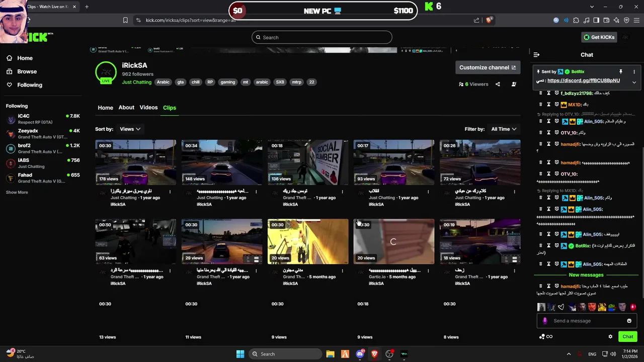This screenshot has width=644, height=362.
Task: Open the discord.gg link in the pinned message
Action: point(584,80)
